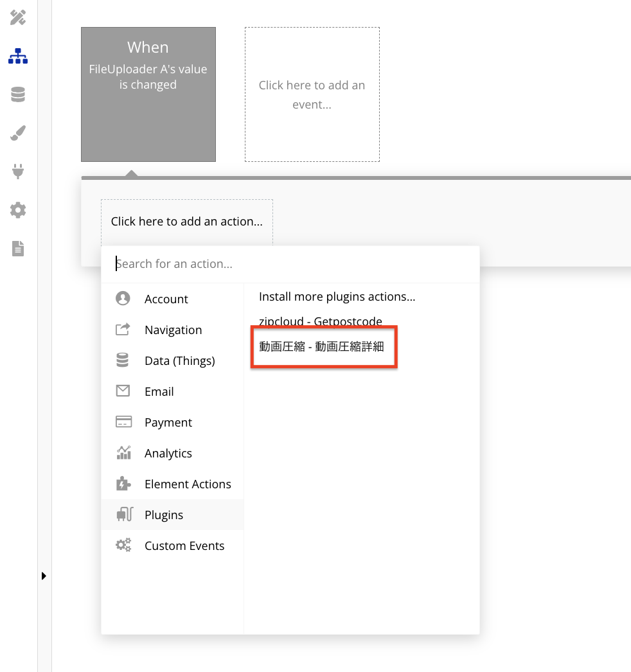
Task: Choose Install more plugins actions
Action: [337, 297]
